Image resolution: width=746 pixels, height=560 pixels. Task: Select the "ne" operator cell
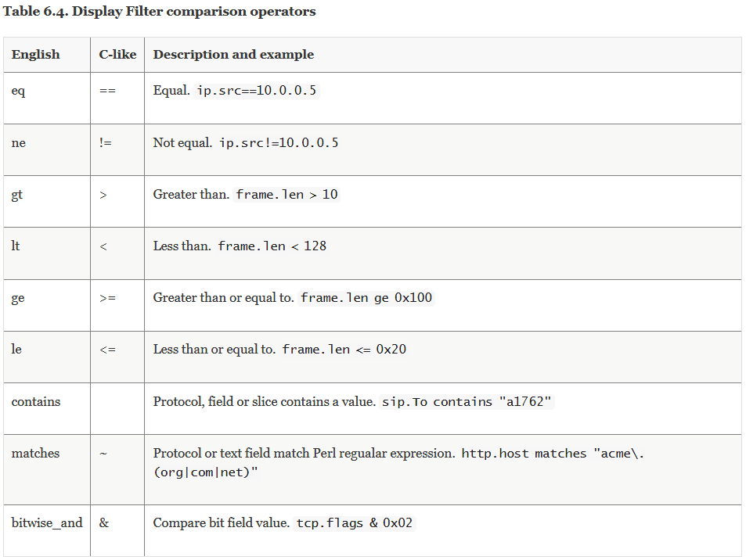(x=18, y=143)
